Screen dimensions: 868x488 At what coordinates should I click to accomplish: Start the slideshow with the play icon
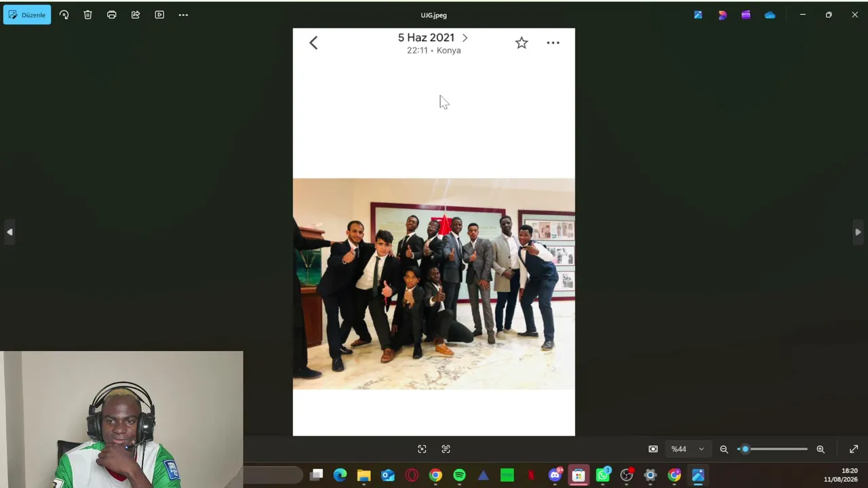point(159,15)
